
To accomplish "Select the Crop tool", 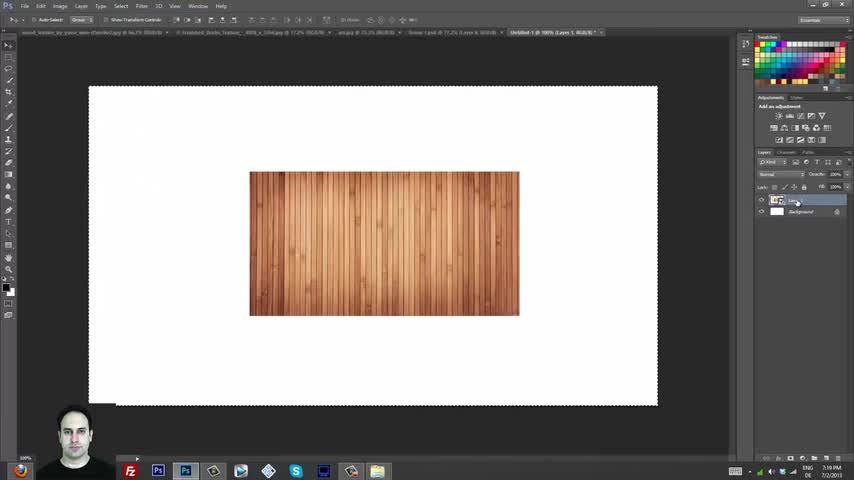I will point(8,92).
